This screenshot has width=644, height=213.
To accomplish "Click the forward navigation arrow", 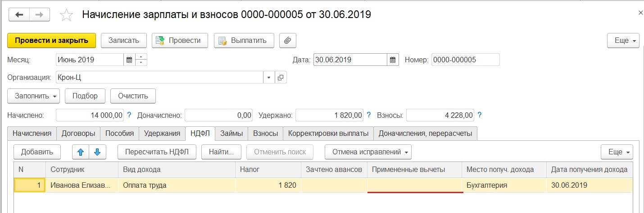I will tap(39, 15).
